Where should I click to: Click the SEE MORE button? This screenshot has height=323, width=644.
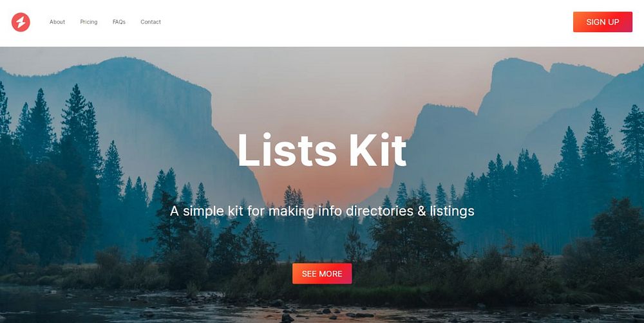click(322, 273)
